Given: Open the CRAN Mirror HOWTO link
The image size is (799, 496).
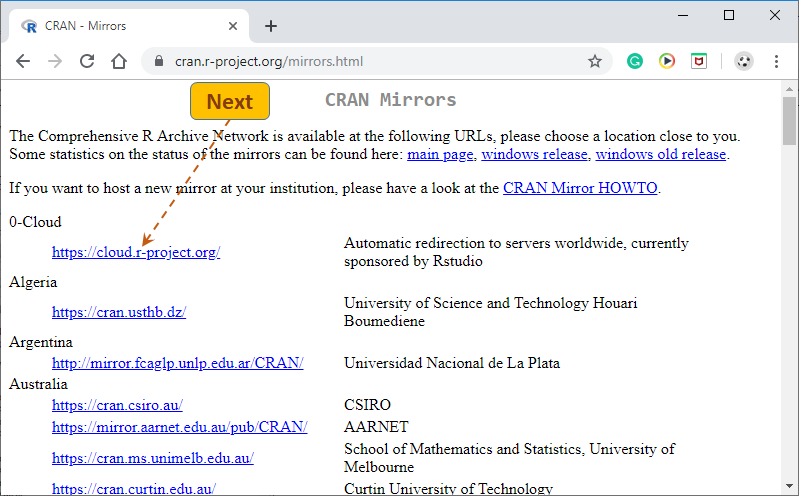Looking at the screenshot, I should coord(580,188).
